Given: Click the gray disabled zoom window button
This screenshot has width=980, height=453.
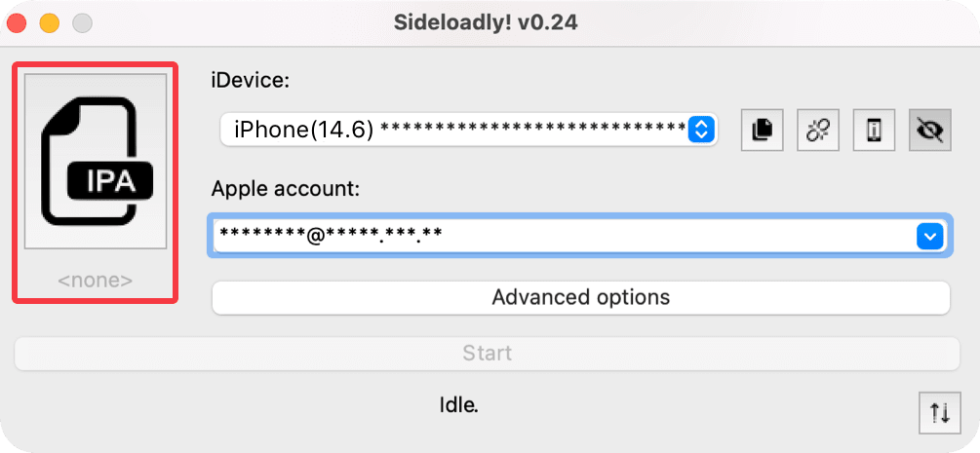Looking at the screenshot, I should (82, 21).
